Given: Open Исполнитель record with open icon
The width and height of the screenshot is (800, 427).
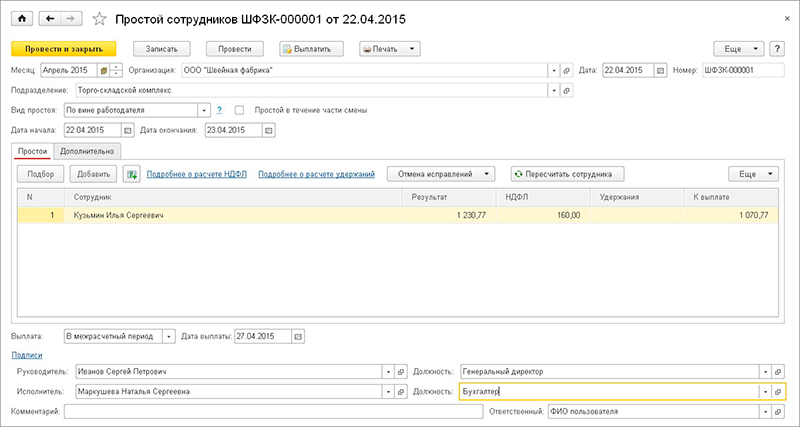Looking at the screenshot, I should [401, 392].
